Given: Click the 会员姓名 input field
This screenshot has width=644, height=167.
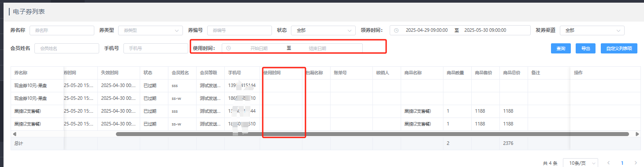Looking at the screenshot, I should [x=67, y=48].
